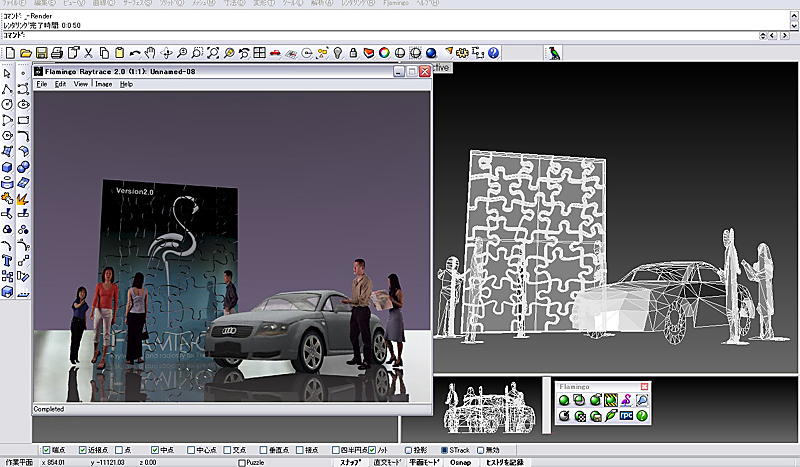Enable the 垂直点 osnap checkbox
The height and width of the screenshot is (467, 800).
[263, 450]
